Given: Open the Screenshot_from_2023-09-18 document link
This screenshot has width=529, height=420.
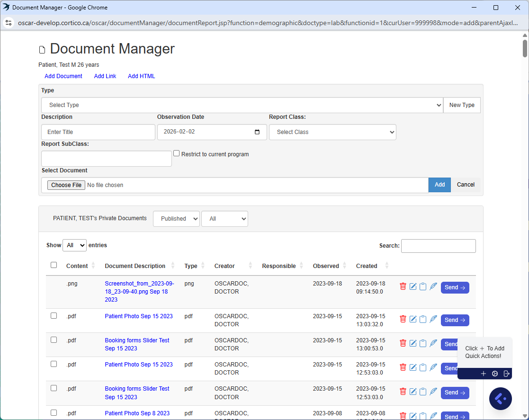Looking at the screenshot, I should point(139,291).
